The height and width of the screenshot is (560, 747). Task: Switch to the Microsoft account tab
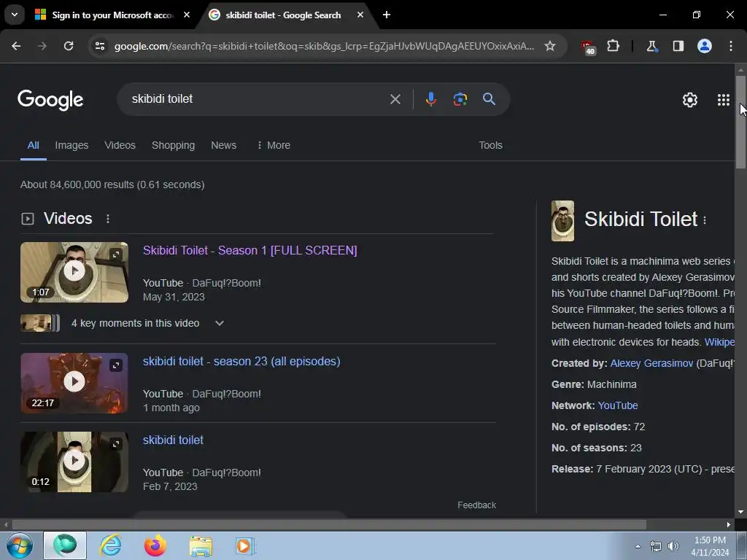[113, 15]
